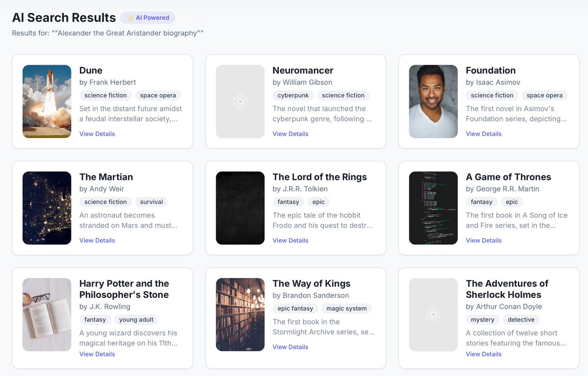Click the detective tag
The image size is (588, 376).
tap(521, 320)
